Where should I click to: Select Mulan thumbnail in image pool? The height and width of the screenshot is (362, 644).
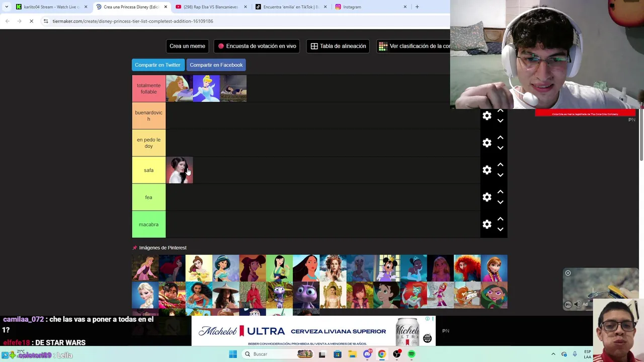point(279,268)
